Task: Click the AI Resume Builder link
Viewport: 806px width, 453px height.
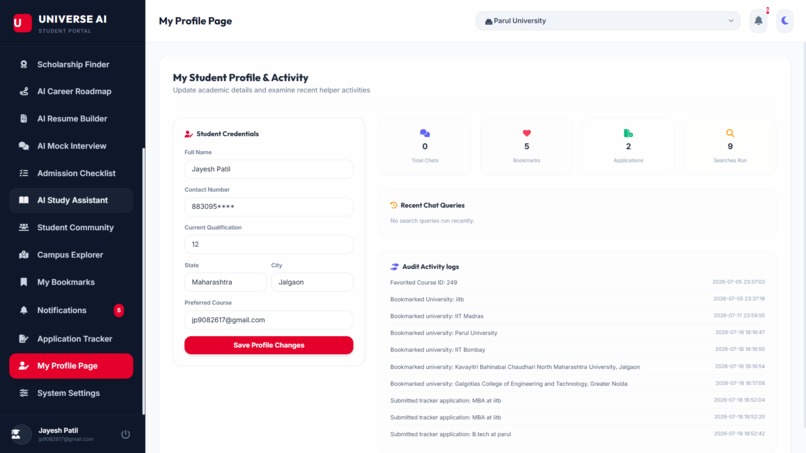Action: pyautogui.click(x=71, y=119)
